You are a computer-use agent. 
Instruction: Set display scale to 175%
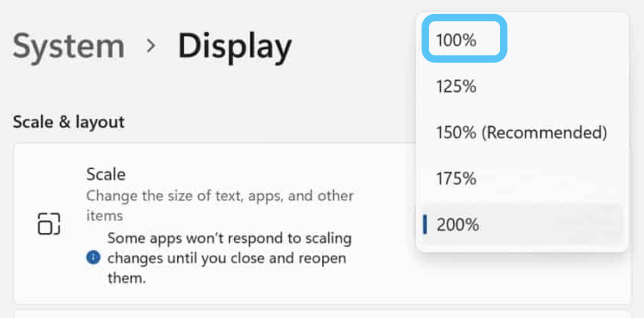456,179
